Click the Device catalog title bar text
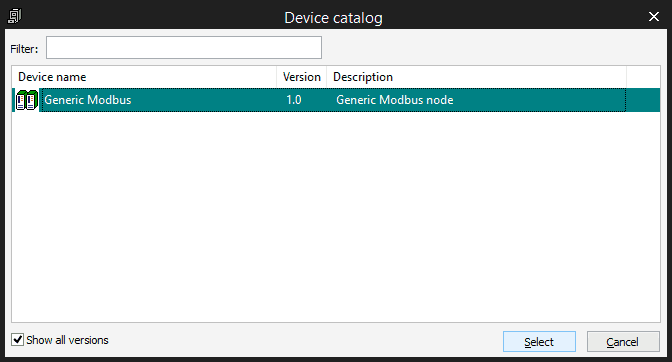The width and height of the screenshot is (672, 362). click(x=333, y=18)
